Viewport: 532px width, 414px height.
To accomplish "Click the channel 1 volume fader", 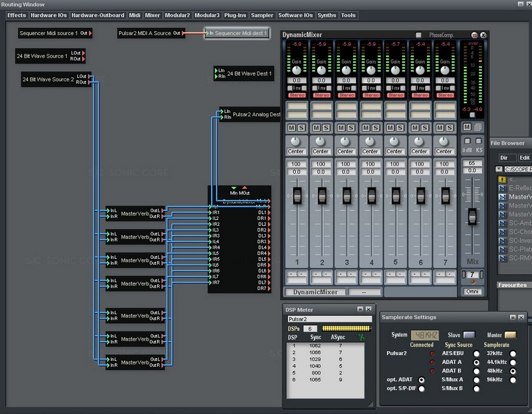I will pyautogui.click(x=297, y=195).
